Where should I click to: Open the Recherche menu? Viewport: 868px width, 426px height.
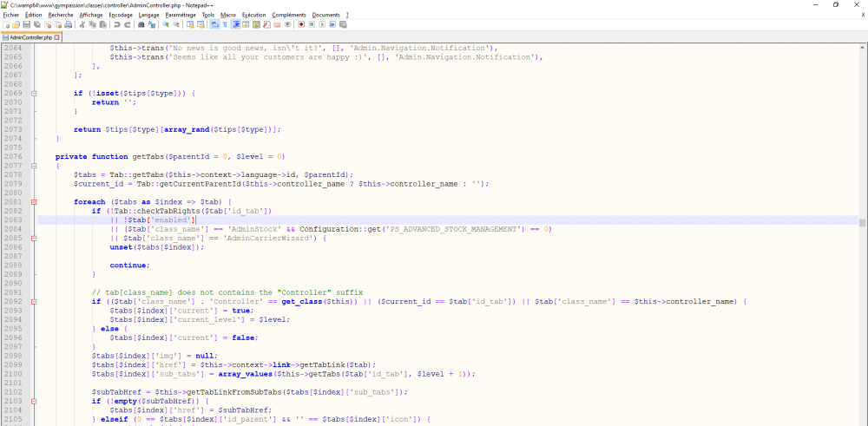click(61, 15)
